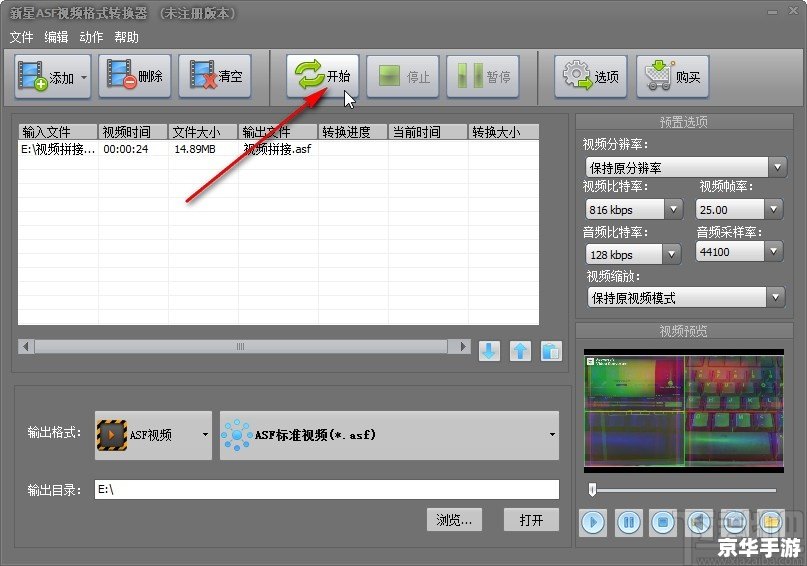
Task: Minimize the ASF converter window
Action: [772, 12]
